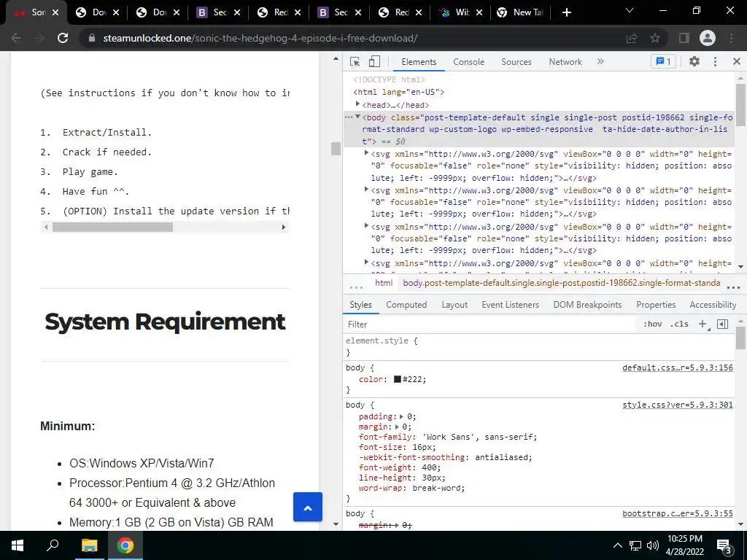Open the default.css source link
Image resolution: width=747 pixels, height=560 pixels.
click(678, 367)
